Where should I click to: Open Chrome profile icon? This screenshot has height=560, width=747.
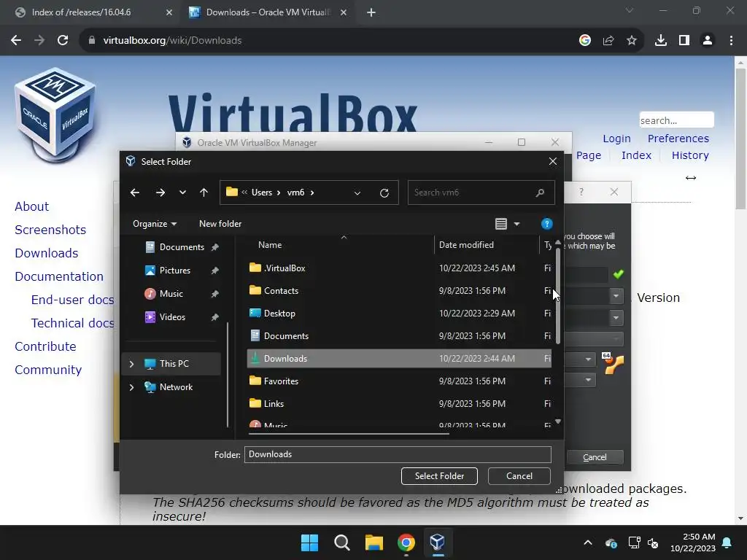(x=708, y=41)
